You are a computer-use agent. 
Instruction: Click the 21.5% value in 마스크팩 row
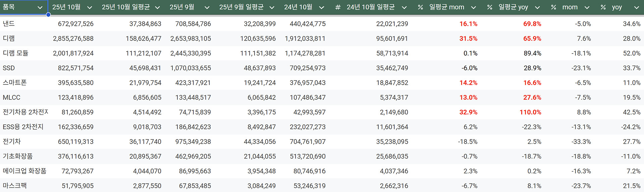[632, 186]
